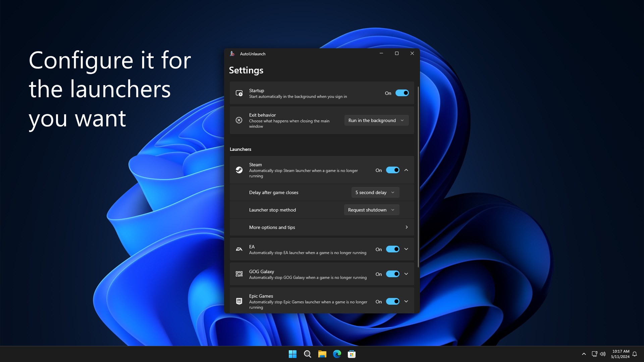Click the Delay after game closes label
This screenshot has width=644, height=362.
coord(273,192)
